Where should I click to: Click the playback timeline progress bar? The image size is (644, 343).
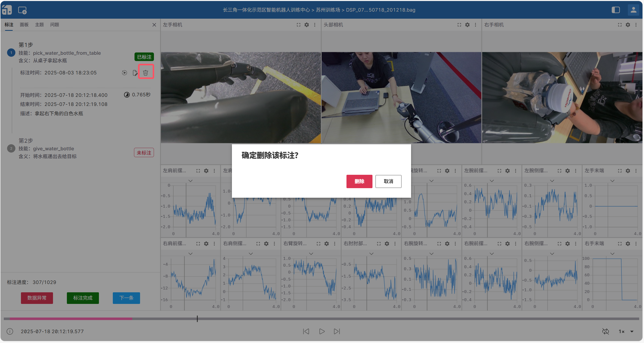[x=321, y=319]
